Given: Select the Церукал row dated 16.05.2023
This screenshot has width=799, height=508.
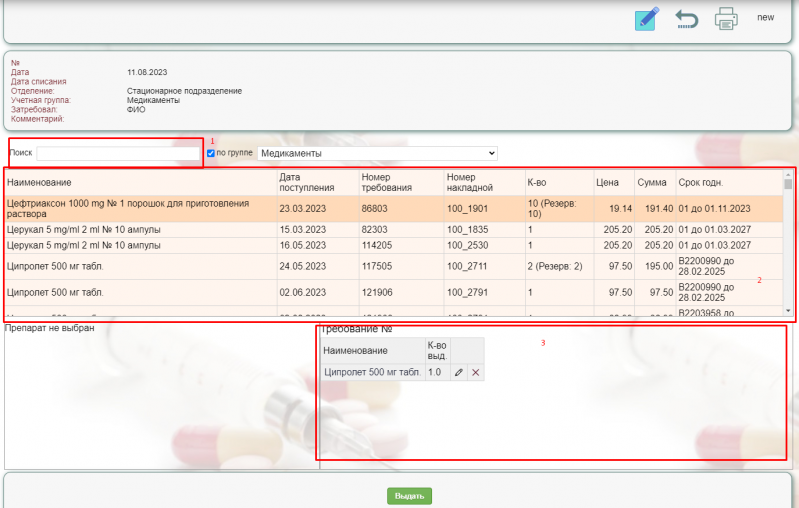Looking at the screenshot, I should click(140, 245).
